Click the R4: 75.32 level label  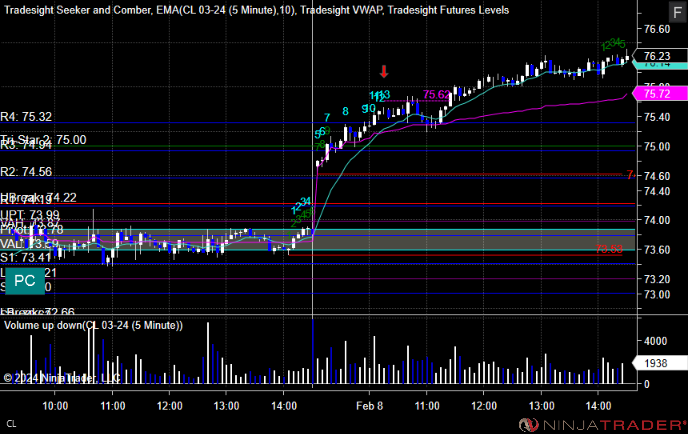point(26,117)
